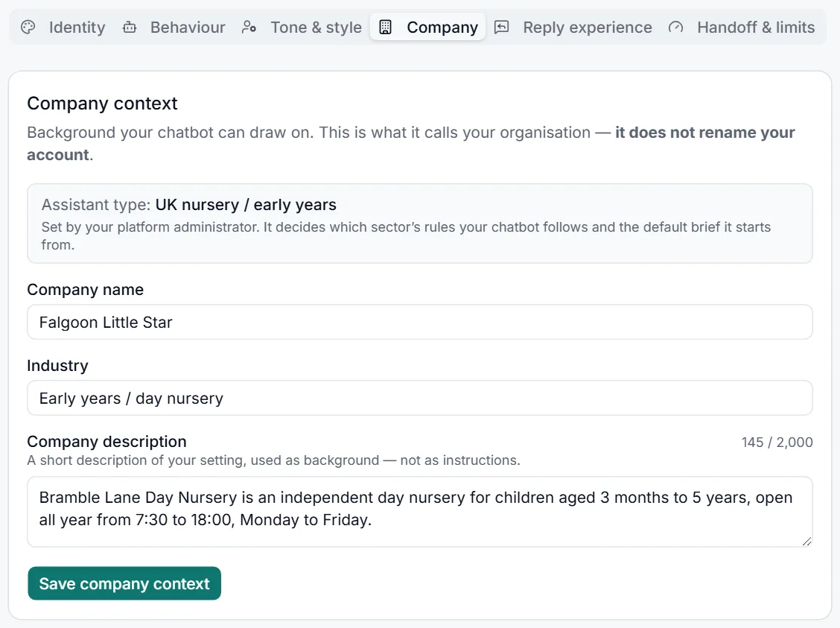The width and height of the screenshot is (840, 628).
Task: Select the Company tab
Action: [x=428, y=28]
